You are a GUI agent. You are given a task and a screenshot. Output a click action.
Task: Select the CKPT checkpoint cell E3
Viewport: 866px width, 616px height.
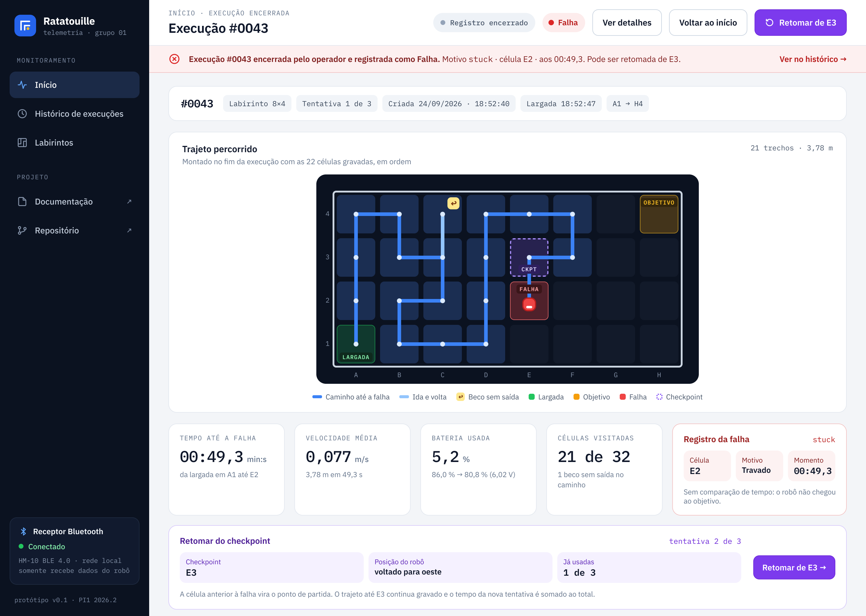pos(529,257)
